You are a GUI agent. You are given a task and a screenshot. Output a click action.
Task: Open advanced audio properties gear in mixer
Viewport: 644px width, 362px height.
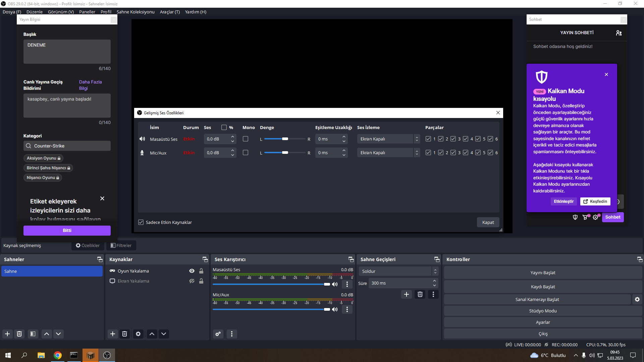(x=218, y=334)
